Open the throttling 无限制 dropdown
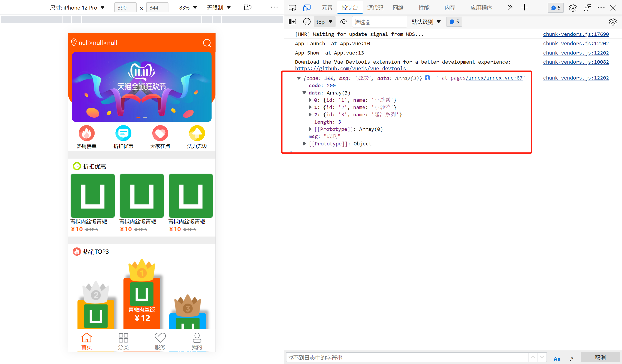The width and height of the screenshot is (622, 364). tap(218, 8)
